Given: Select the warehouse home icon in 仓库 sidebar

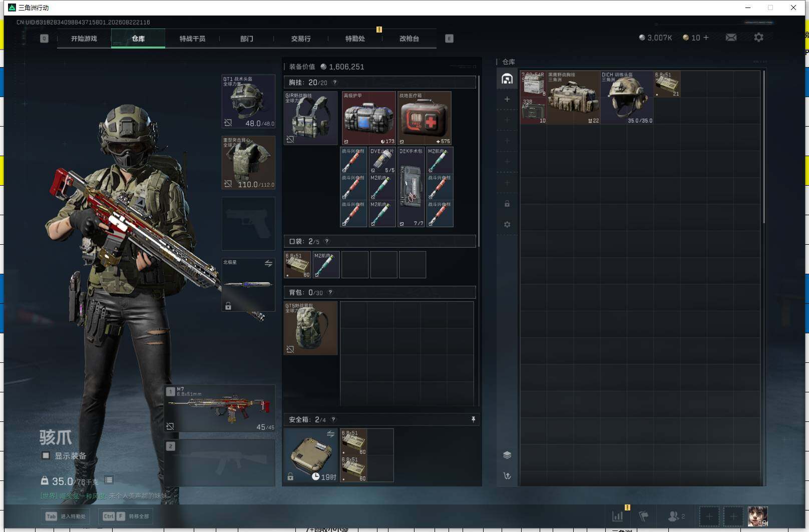Looking at the screenshot, I should tap(507, 79).
